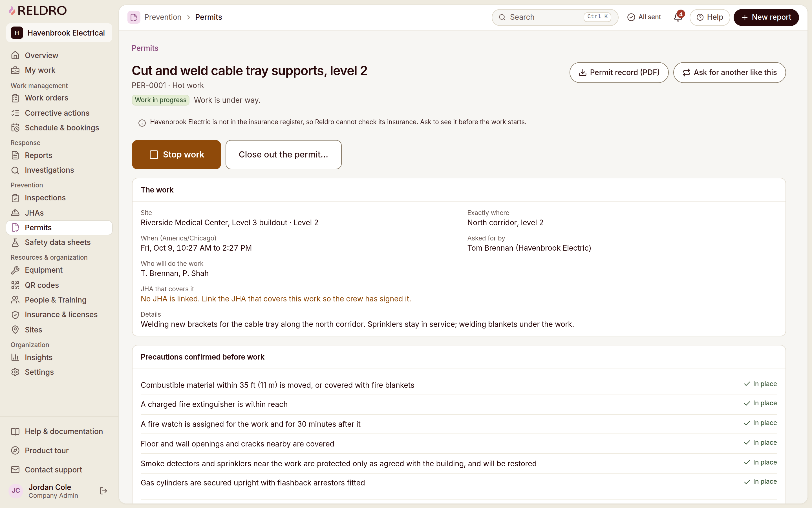Click the Floor and wall openings precaution row
Viewport: 812px width, 508px height.
pyautogui.click(x=459, y=444)
